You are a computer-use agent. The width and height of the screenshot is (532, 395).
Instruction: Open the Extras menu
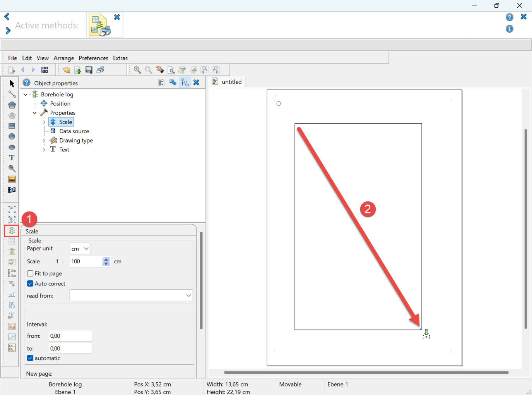click(120, 58)
